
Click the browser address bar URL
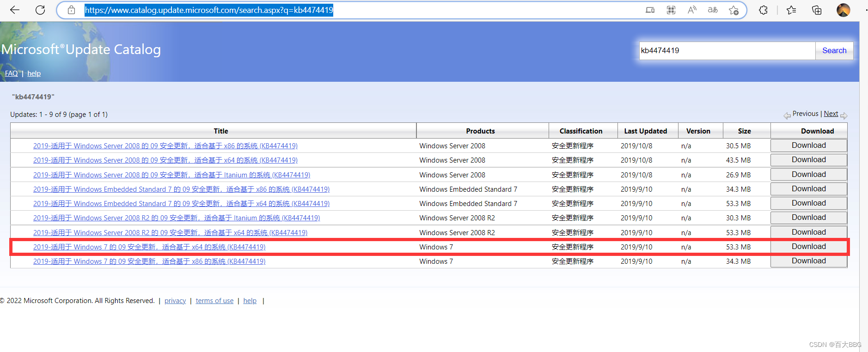[209, 10]
